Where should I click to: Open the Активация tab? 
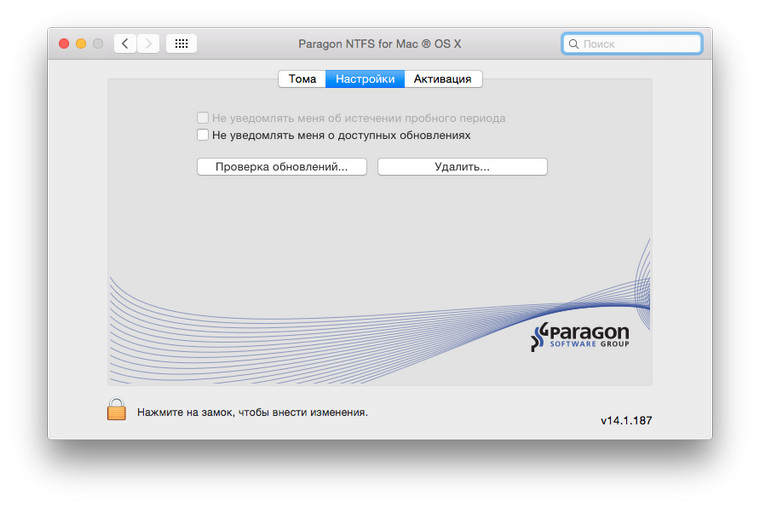coord(443,79)
